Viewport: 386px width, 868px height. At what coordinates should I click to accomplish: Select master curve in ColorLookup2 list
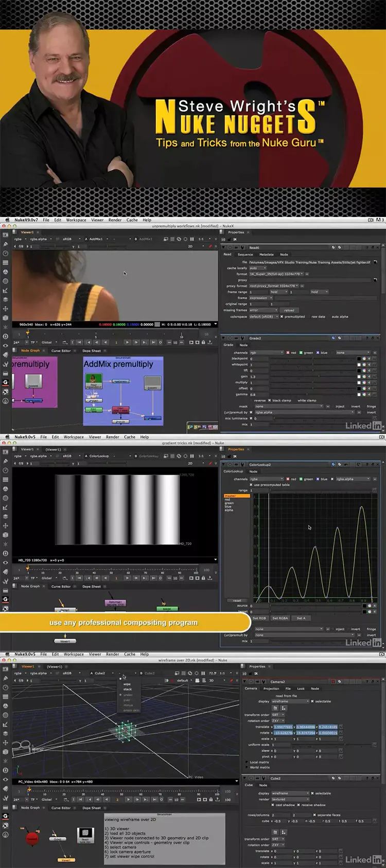[x=237, y=496]
